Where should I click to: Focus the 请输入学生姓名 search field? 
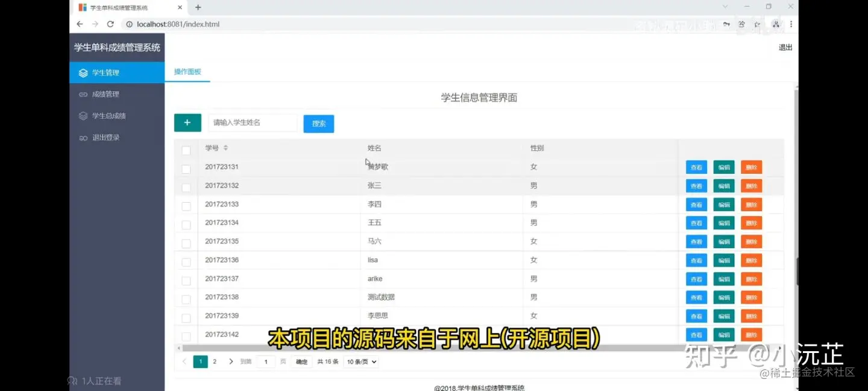tap(253, 122)
